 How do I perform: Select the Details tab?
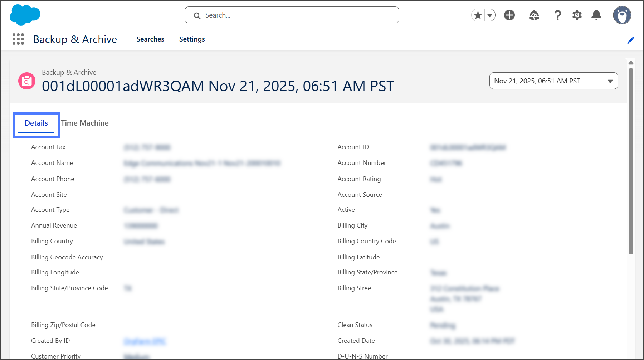[x=36, y=123]
